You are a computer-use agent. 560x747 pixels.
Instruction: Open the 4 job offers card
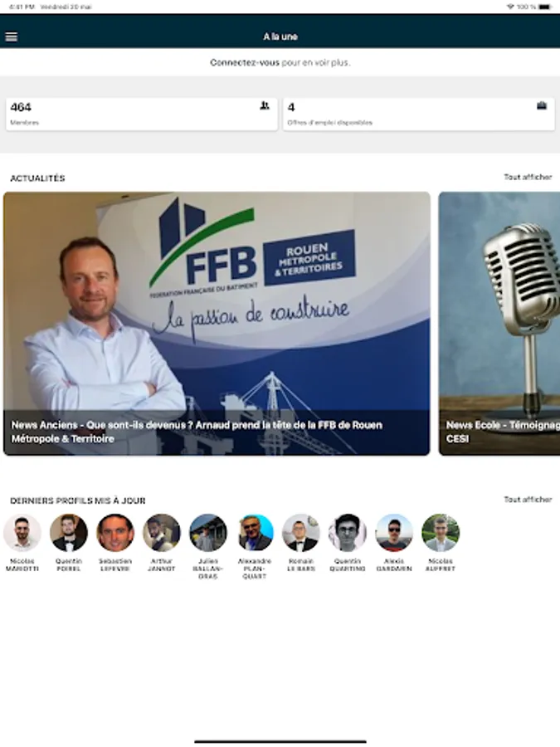(x=419, y=115)
